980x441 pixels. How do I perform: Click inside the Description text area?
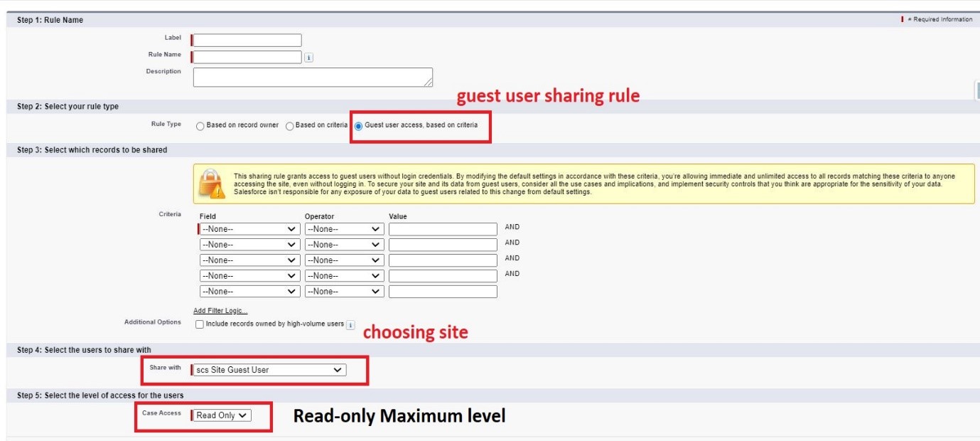313,75
